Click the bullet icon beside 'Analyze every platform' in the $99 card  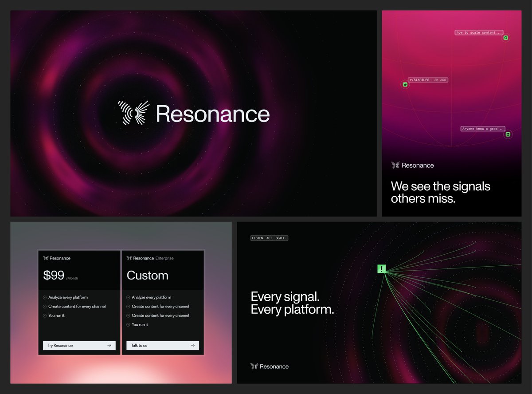45,297
